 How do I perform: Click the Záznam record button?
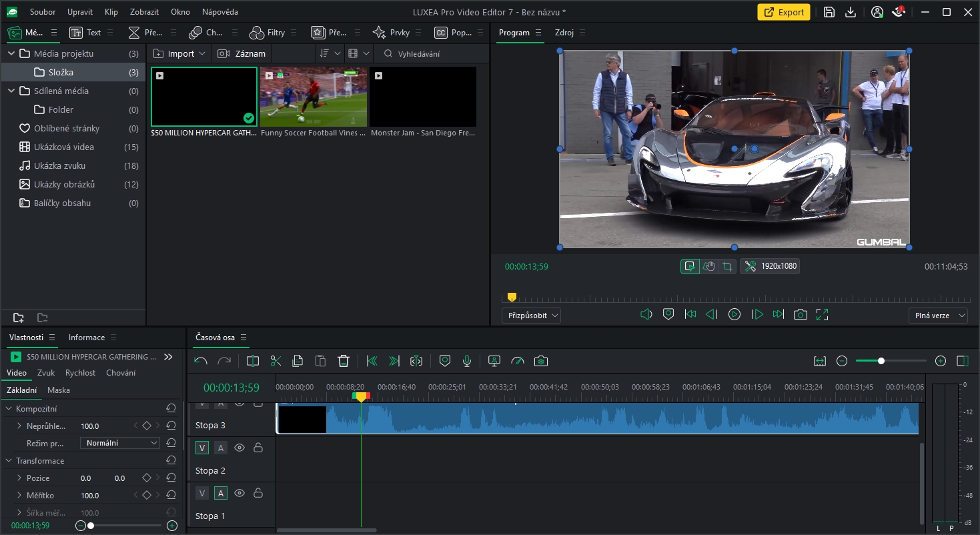[242, 53]
